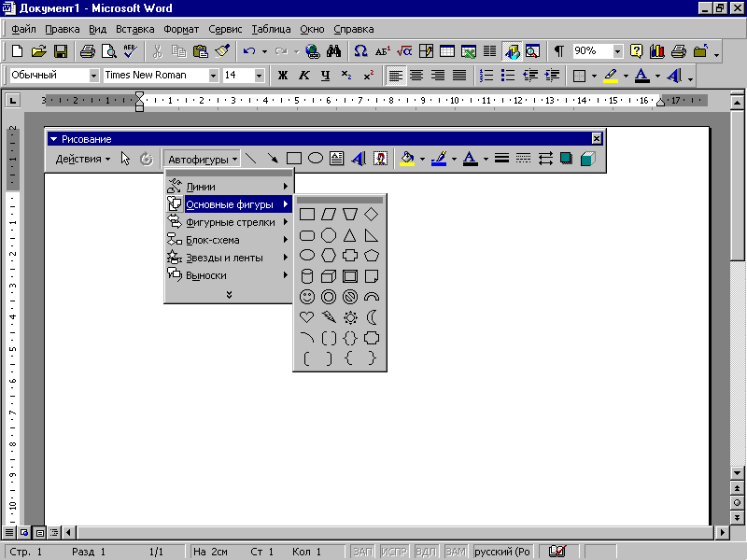Pick the heart shape
Viewport: 747px width, 560px height.
click(307, 317)
